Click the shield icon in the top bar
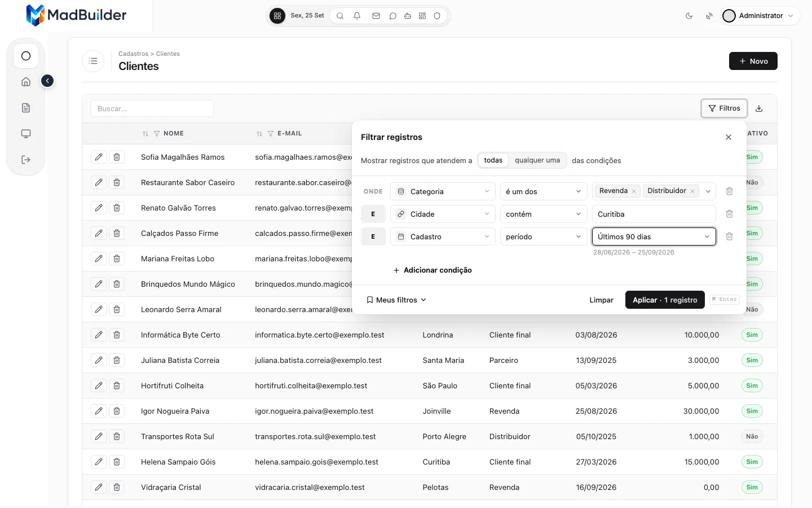 point(437,16)
